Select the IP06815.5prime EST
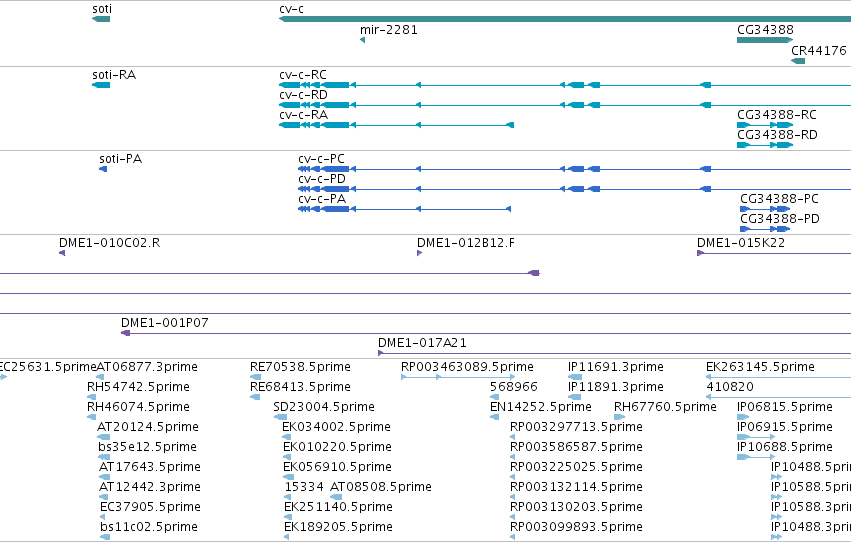 (743, 417)
